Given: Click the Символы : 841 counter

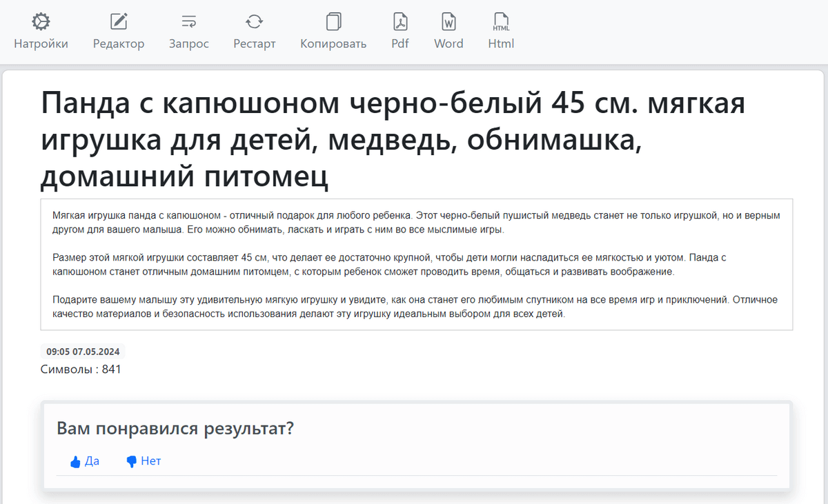Looking at the screenshot, I should pyautogui.click(x=81, y=370).
